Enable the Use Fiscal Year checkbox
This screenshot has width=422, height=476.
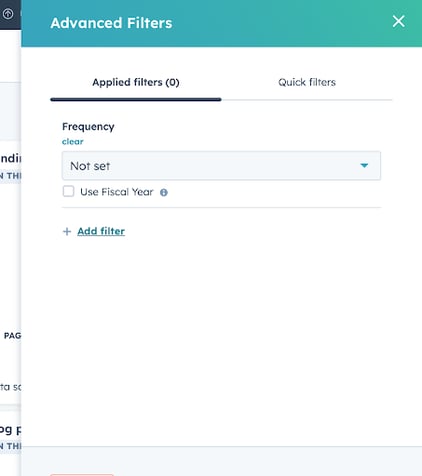click(69, 191)
